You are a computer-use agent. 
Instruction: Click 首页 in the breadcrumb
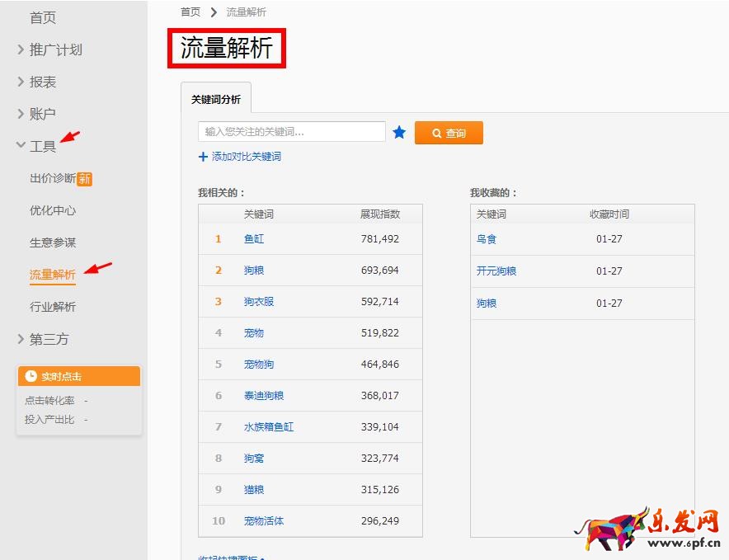(x=190, y=12)
